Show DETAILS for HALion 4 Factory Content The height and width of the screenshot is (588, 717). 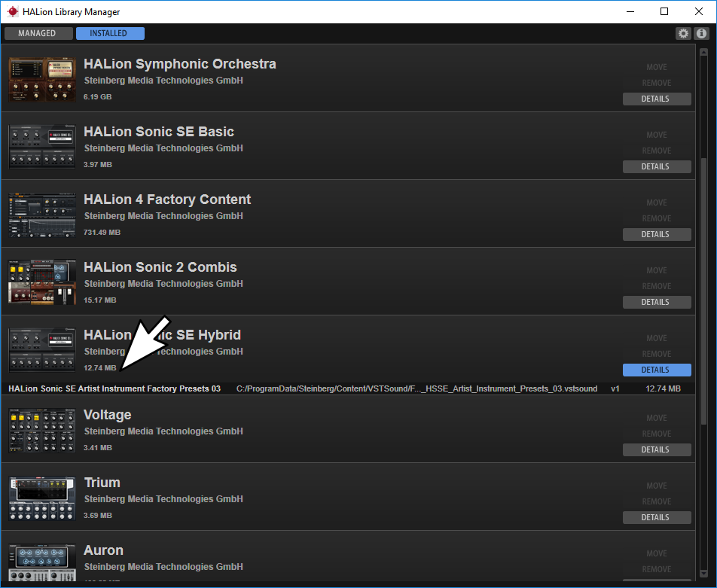657,234
